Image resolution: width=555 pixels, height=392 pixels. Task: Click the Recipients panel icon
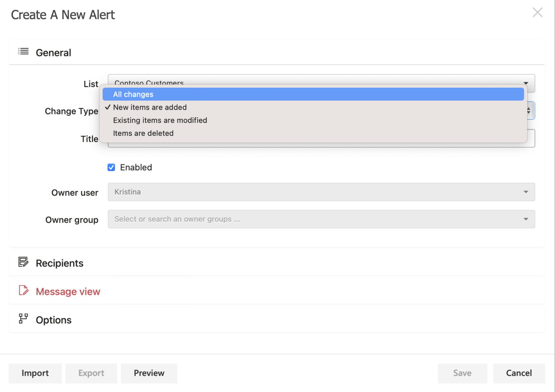(23, 262)
